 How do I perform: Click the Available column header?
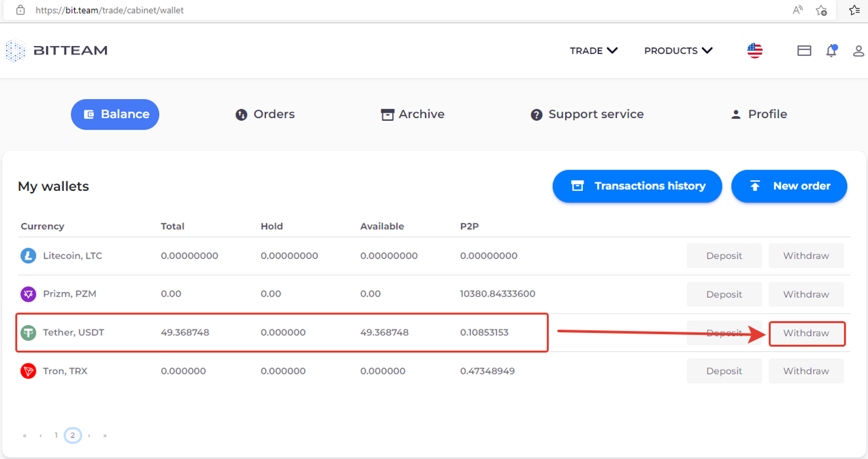point(382,226)
